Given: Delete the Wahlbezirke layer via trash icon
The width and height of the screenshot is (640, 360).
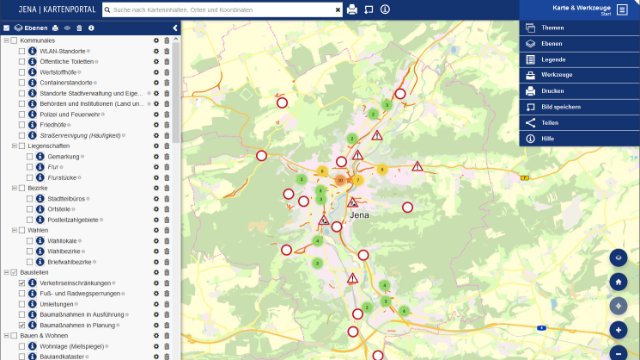Looking at the screenshot, I should click(167, 251).
